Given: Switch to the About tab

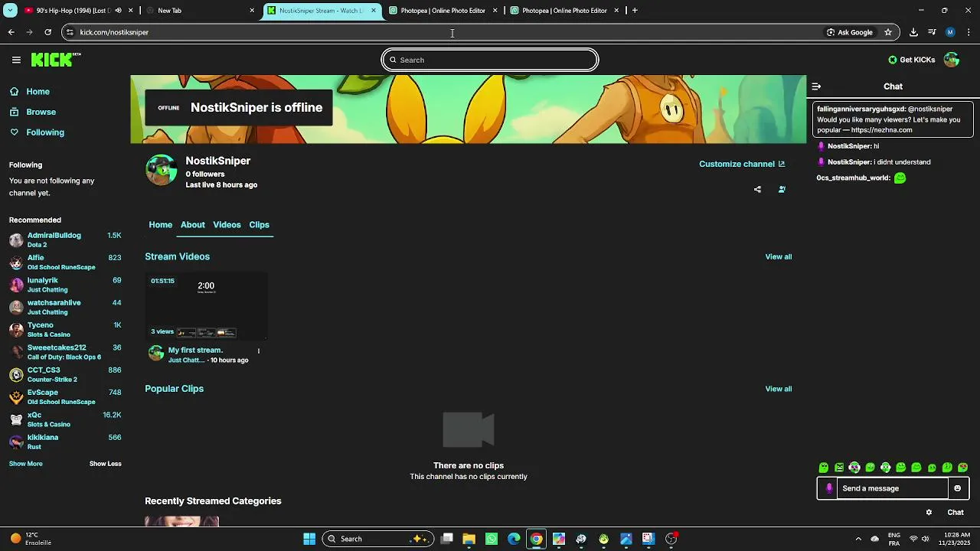Looking at the screenshot, I should coord(192,225).
